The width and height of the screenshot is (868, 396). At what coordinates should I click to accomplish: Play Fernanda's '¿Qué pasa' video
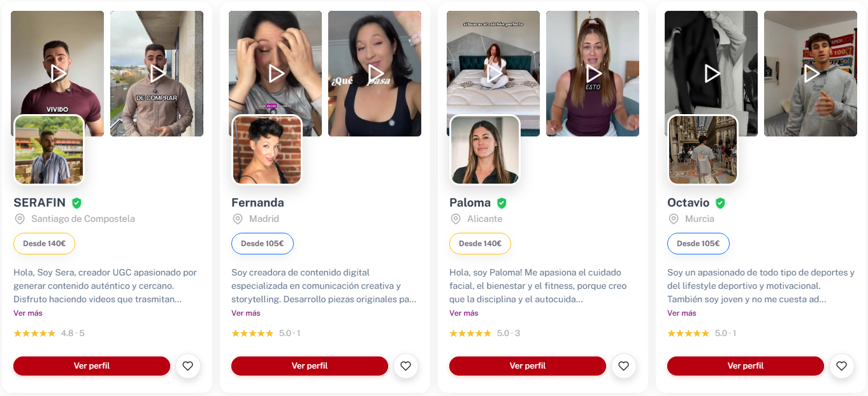375,73
